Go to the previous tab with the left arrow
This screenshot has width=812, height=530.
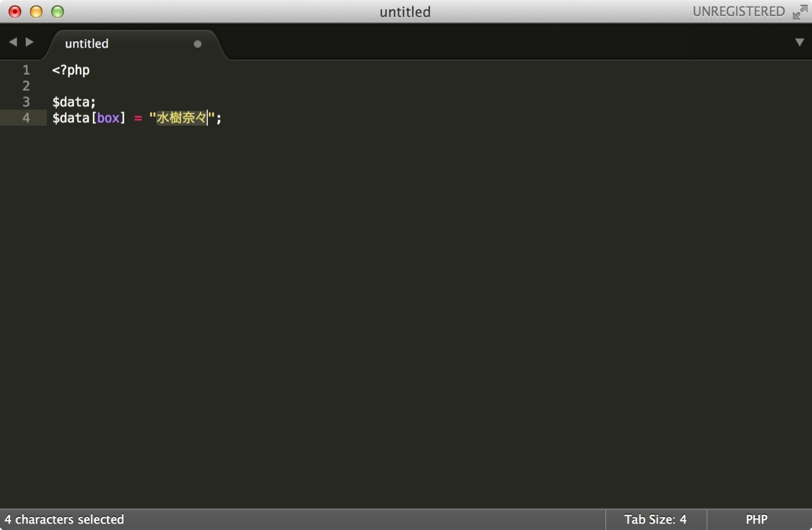click(x=13, y=42)
